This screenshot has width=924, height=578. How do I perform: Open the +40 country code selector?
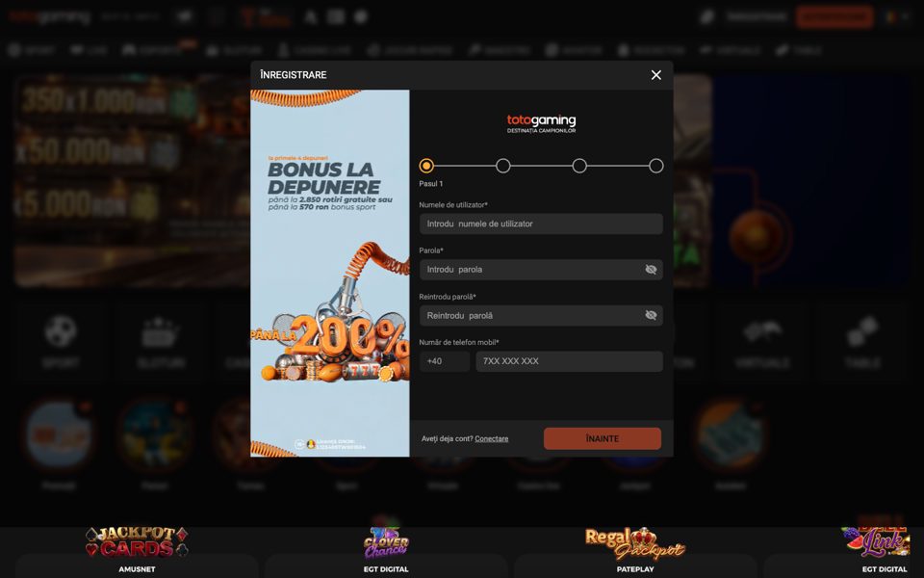click(445, 361)
